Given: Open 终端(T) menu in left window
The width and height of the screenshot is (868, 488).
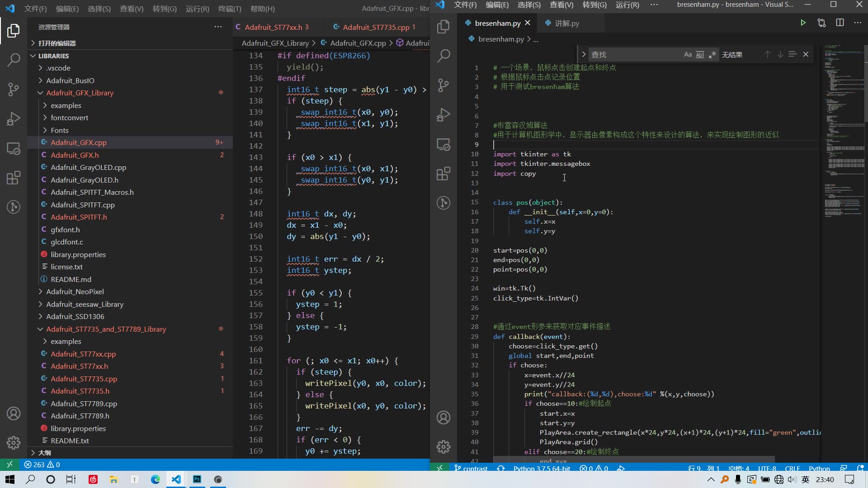Looking at the screenshot, I should [x=230, y=9].
